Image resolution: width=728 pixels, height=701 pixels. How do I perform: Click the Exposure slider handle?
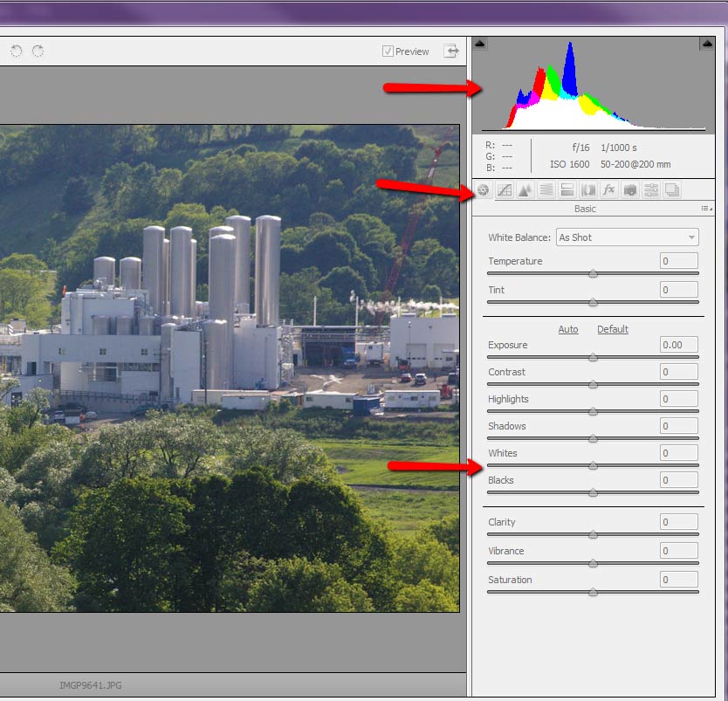click(594, 357)
